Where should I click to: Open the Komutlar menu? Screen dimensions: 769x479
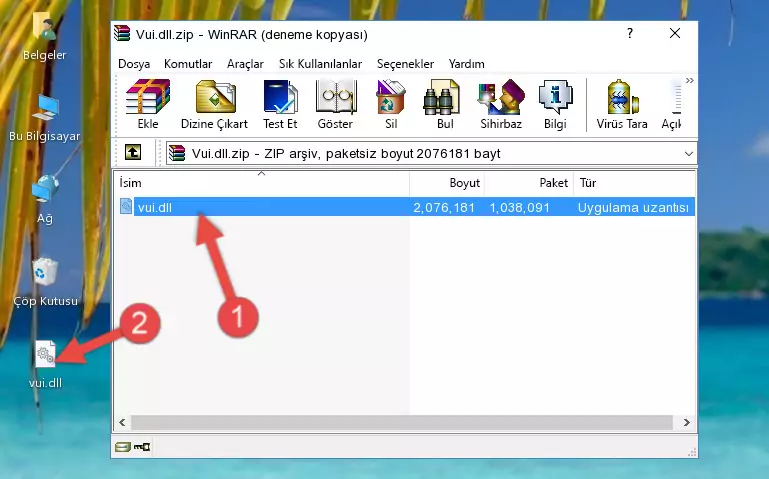point(188,64)
